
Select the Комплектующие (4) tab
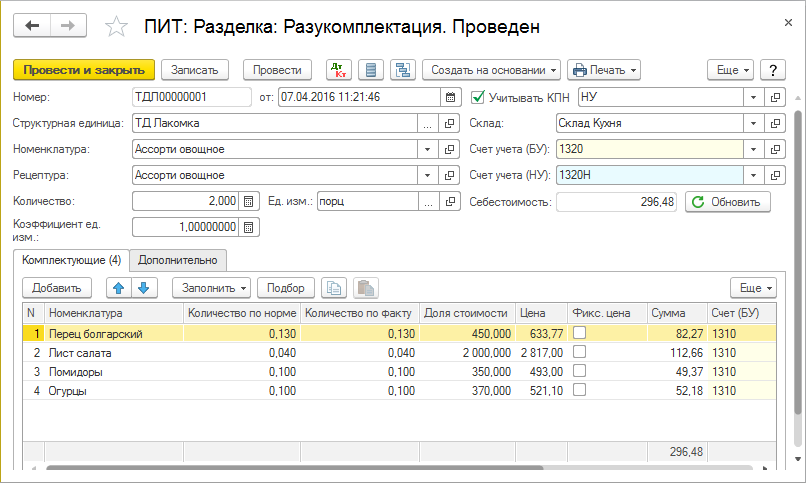tap(72, 260)
